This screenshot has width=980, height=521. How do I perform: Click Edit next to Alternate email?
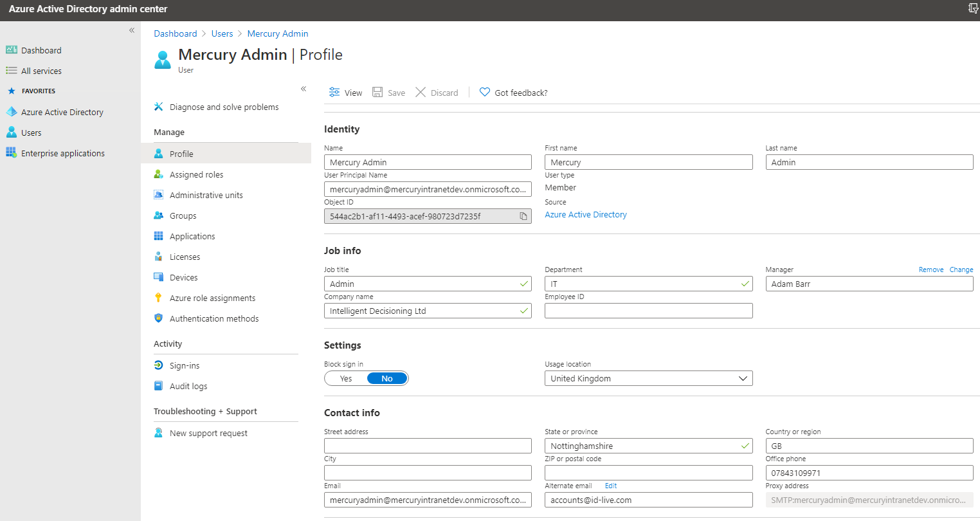tap(611, 486)
